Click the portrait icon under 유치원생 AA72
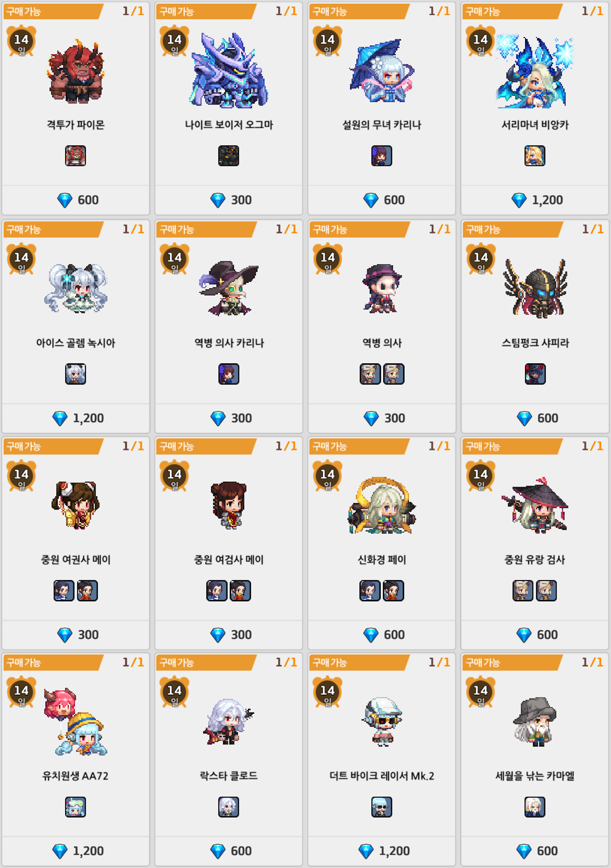 coord(76,807)
